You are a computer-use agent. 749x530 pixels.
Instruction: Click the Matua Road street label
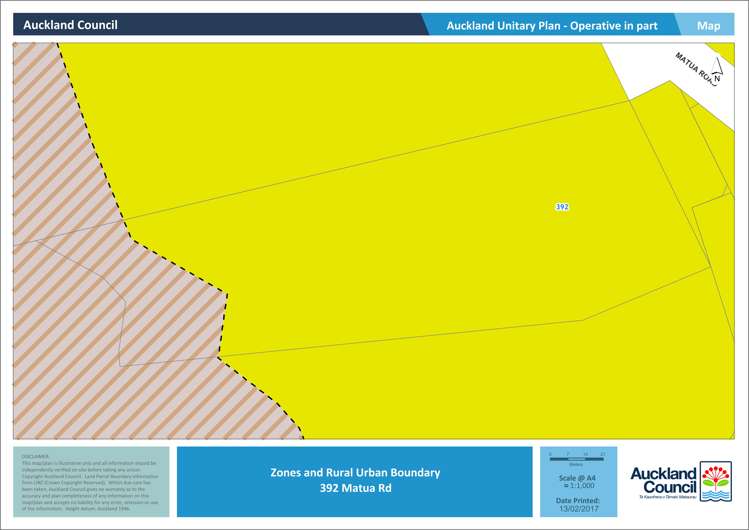(694, 66)
